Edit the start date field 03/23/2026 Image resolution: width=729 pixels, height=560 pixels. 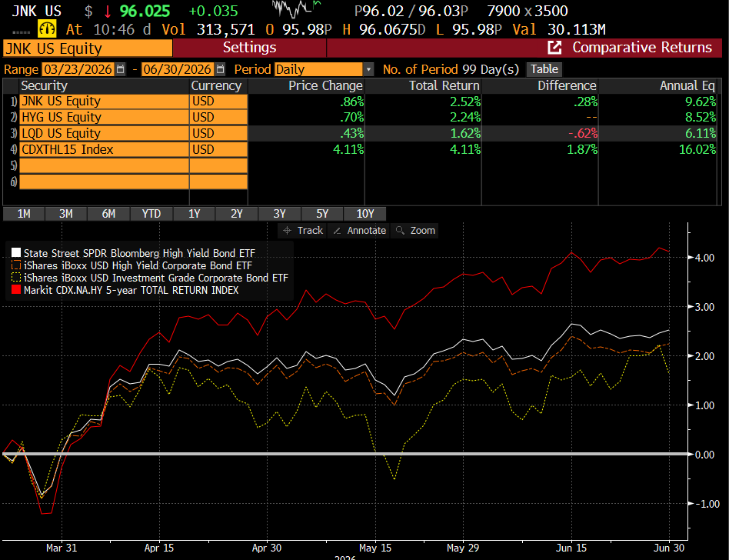point(78,69)
